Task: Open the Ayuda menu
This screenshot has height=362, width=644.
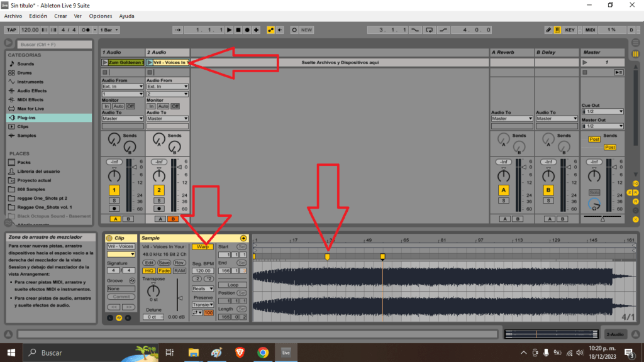Action: [126, 16]
